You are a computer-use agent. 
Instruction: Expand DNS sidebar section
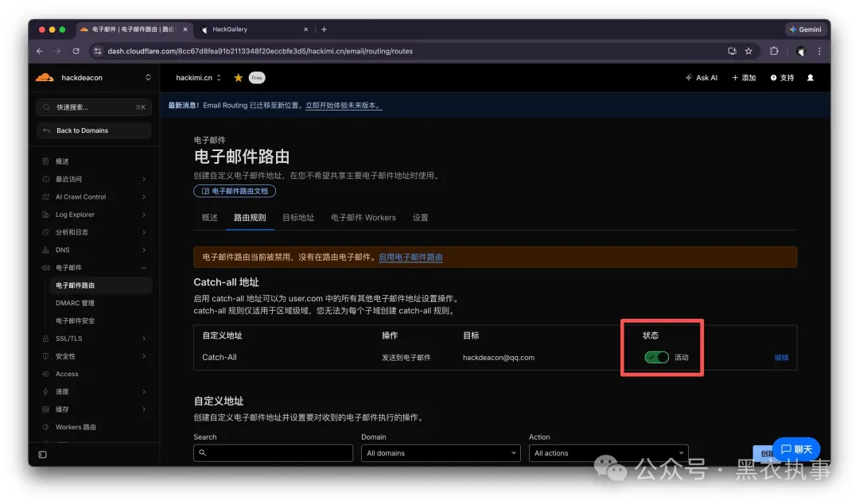(94, 250)
